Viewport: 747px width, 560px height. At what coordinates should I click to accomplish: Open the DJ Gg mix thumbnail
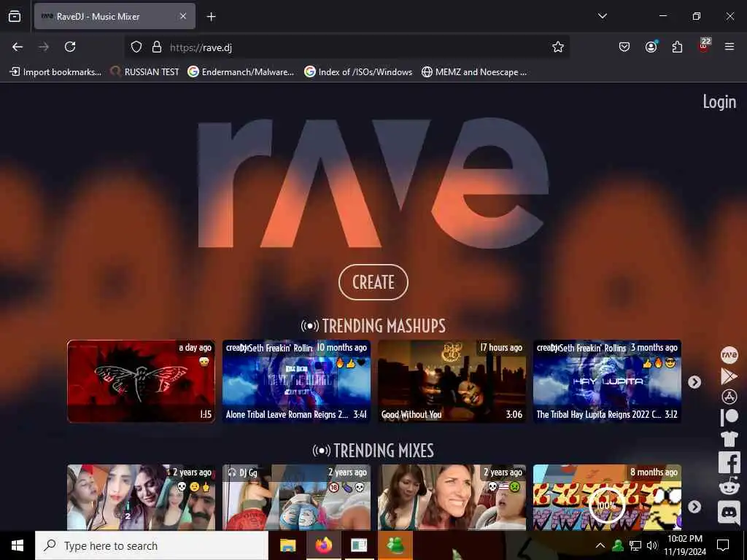tap(296, 497)
